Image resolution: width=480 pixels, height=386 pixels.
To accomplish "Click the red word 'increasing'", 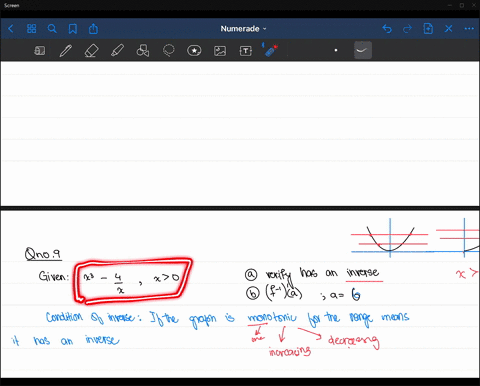I will click(289, 351).
